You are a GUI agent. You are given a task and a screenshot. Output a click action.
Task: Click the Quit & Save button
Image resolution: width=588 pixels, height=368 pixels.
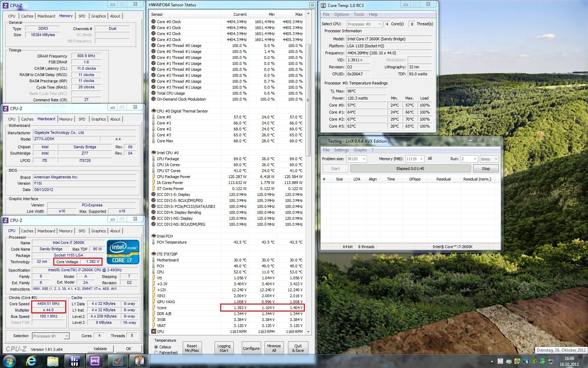298,348
